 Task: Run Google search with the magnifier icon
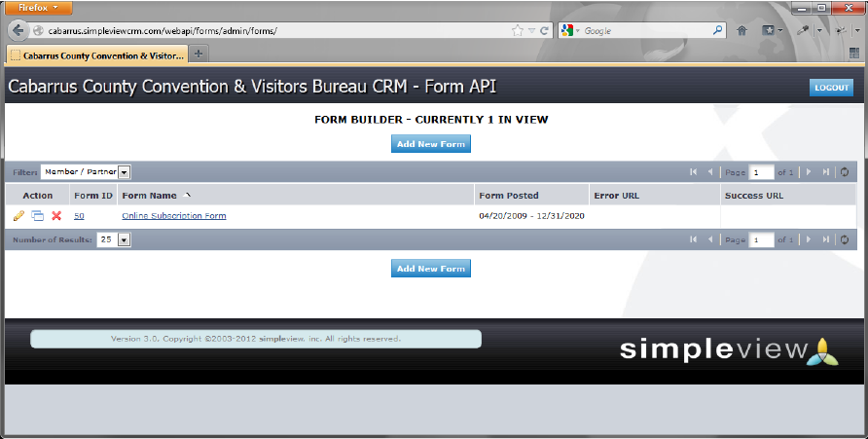(x=717, y=30)
